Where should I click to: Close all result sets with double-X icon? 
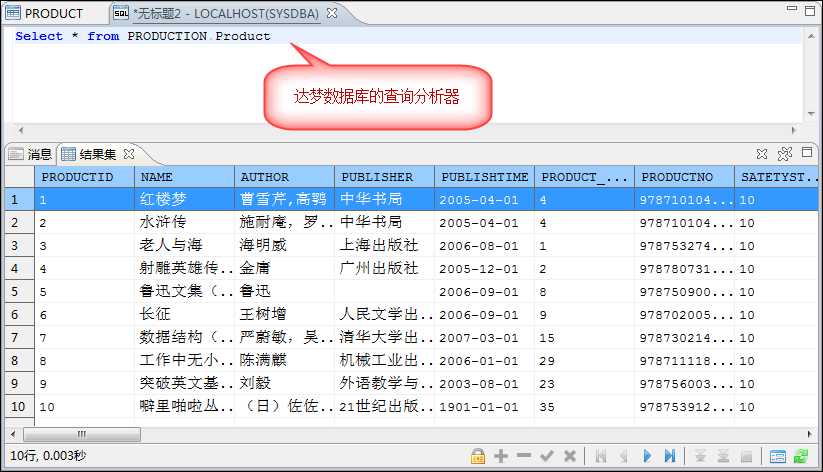[x=785, y=154]
